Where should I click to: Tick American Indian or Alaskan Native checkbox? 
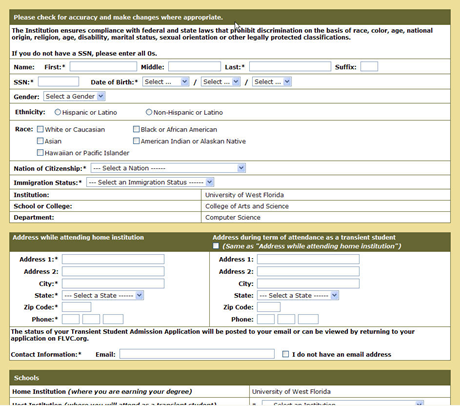coord(136,141)
